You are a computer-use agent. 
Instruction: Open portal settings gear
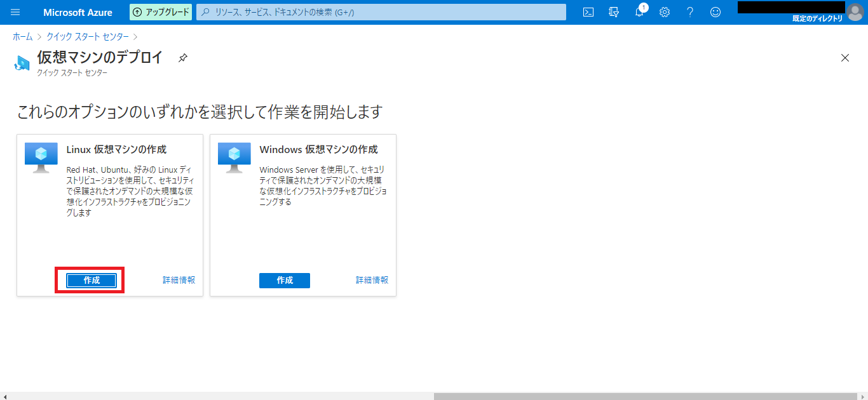coord(665,12)
